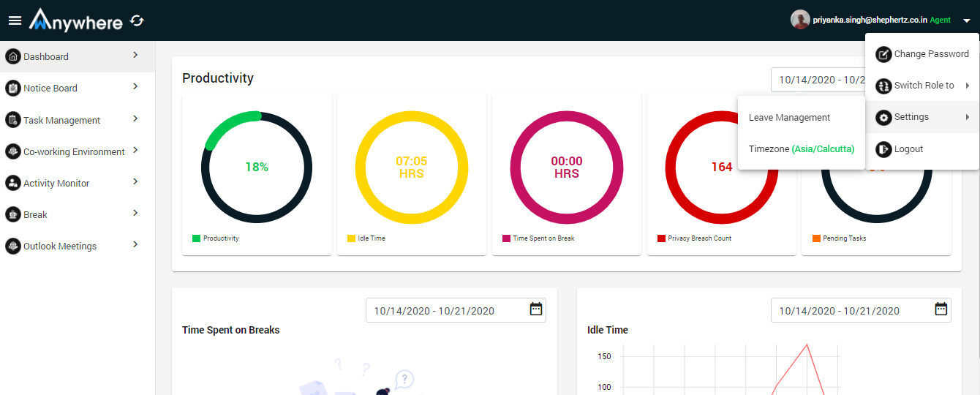
Task: Expand the Settings submenu arrow
Action: click(x=968, y=117)
